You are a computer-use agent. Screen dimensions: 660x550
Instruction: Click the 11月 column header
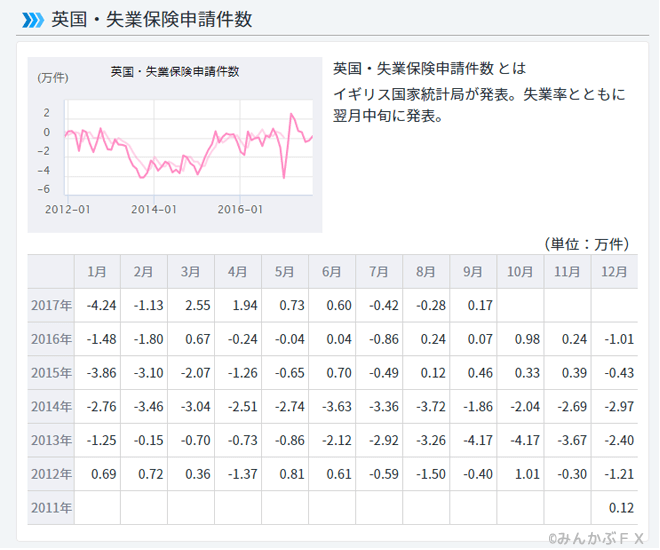click(x=567, y=271)
